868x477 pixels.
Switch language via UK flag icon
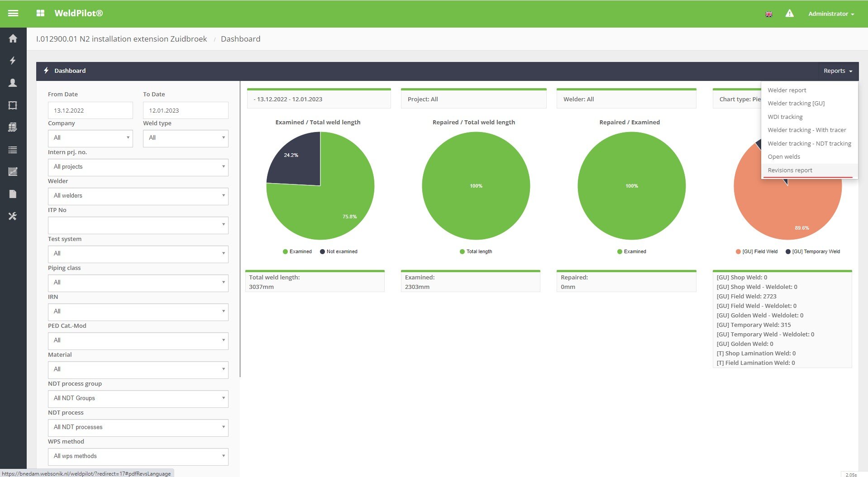point(768,14)
